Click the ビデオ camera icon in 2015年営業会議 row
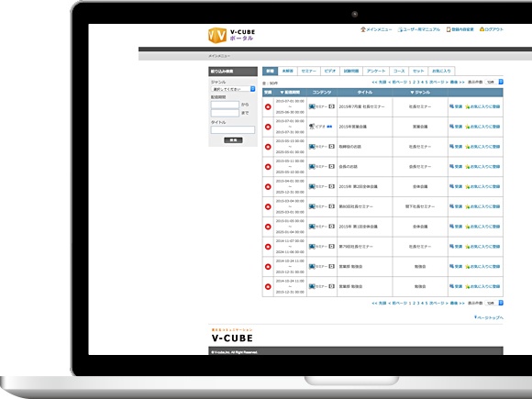The image size is (532, 399). pyautogui.click(x=312, y=127)
